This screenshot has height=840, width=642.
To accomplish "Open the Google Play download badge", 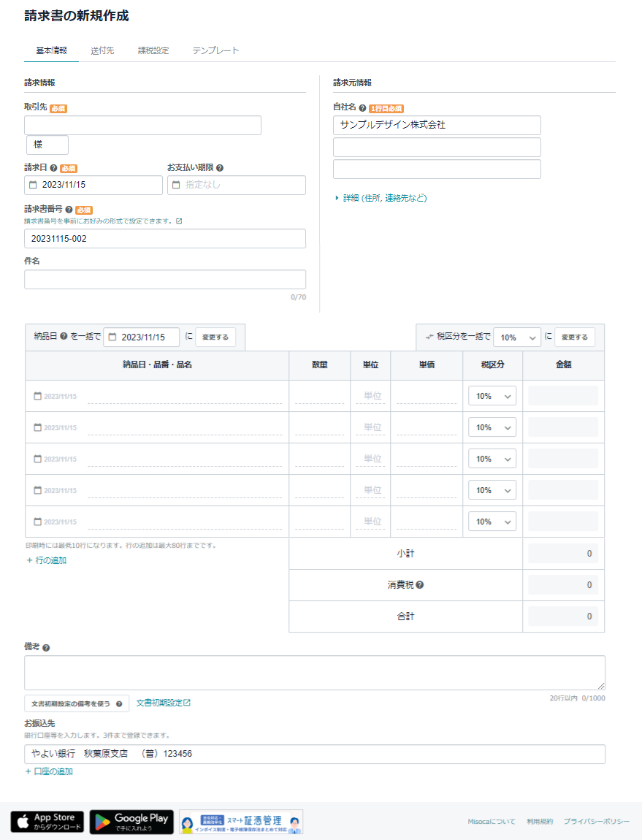I will pyautogui.click(x=131, y=822).
